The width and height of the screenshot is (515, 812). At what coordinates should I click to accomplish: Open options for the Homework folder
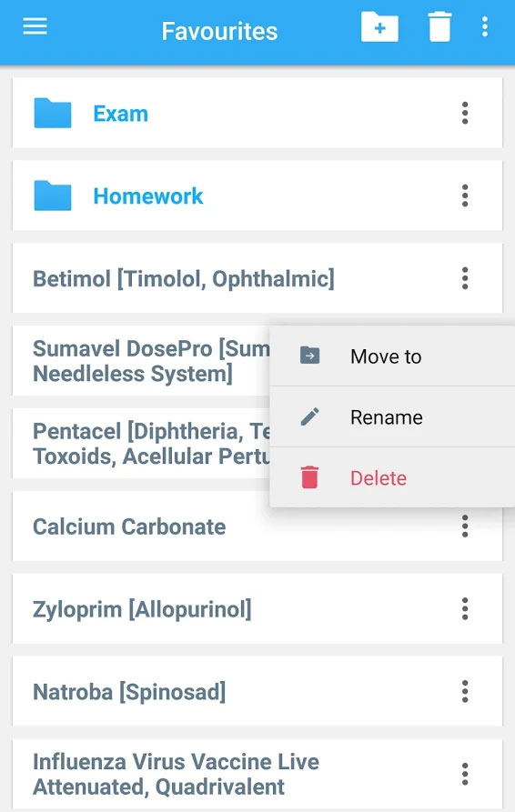465,195
